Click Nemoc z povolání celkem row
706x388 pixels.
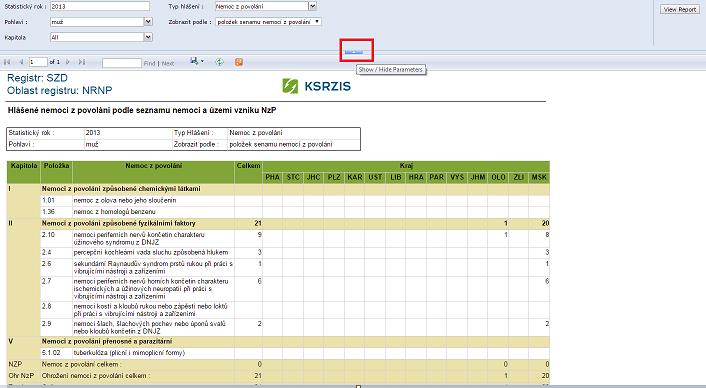(x=278, y=364)
